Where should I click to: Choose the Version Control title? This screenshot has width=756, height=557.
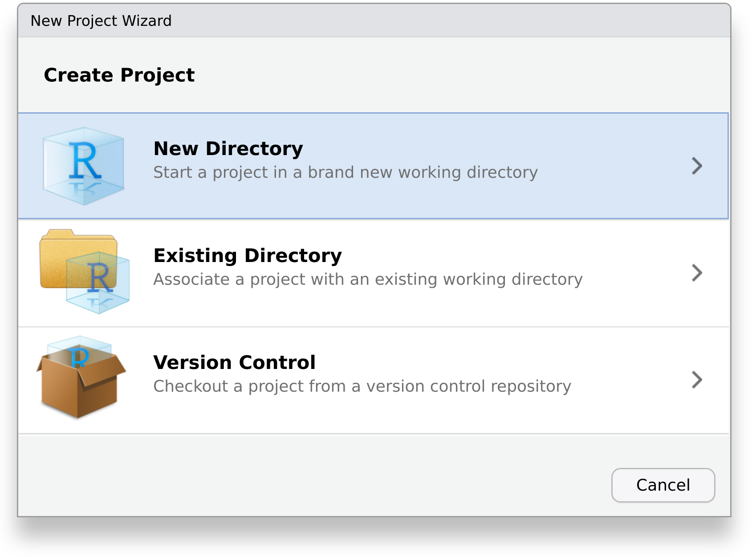coord(234,362)
